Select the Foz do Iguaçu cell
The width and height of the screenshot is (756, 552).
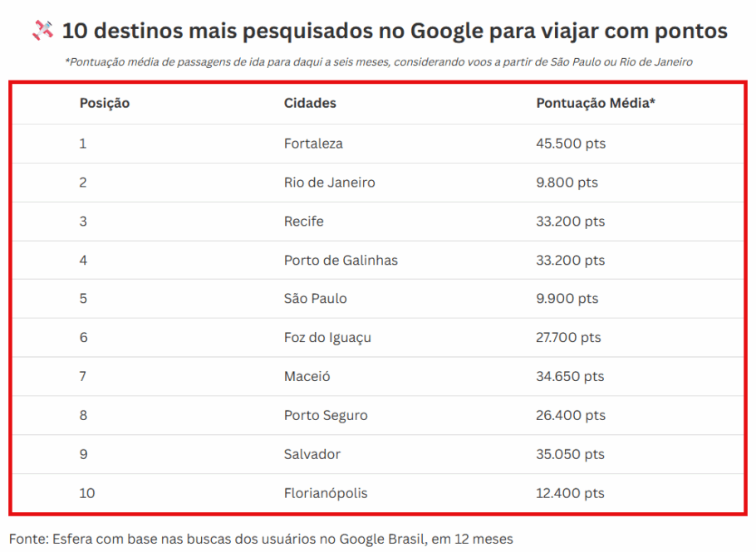tap(327, 338)
